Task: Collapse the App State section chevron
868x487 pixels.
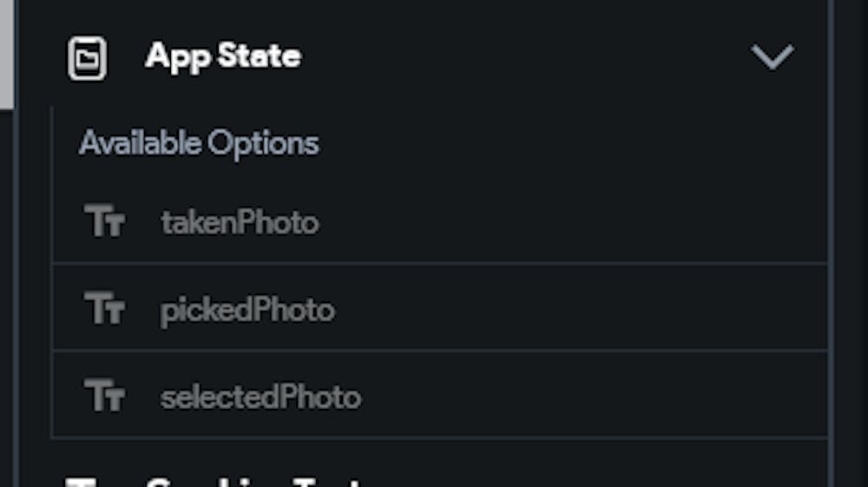Action: tap(772, 57)
